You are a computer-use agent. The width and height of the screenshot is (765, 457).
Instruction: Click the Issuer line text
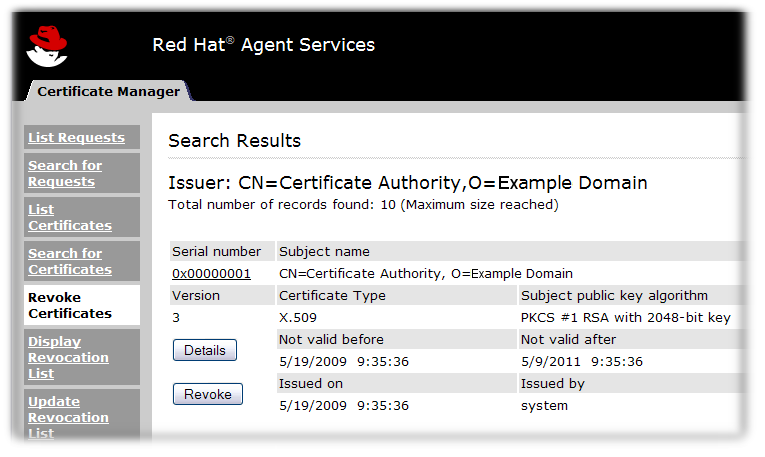pos(408,183)
